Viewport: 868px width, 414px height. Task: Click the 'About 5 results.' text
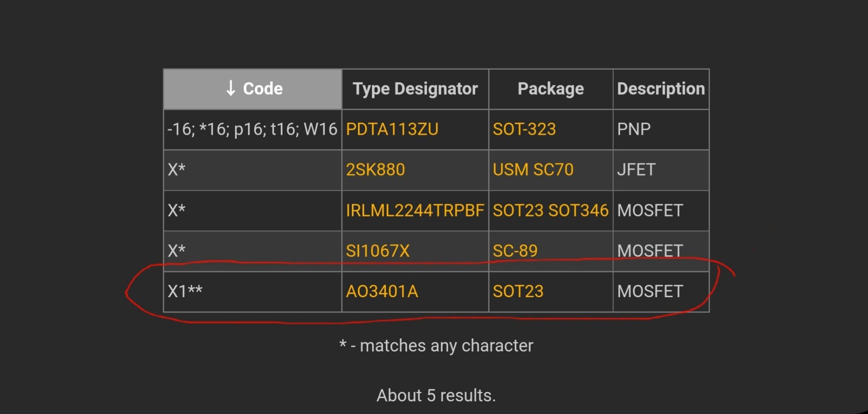point(436,395)
